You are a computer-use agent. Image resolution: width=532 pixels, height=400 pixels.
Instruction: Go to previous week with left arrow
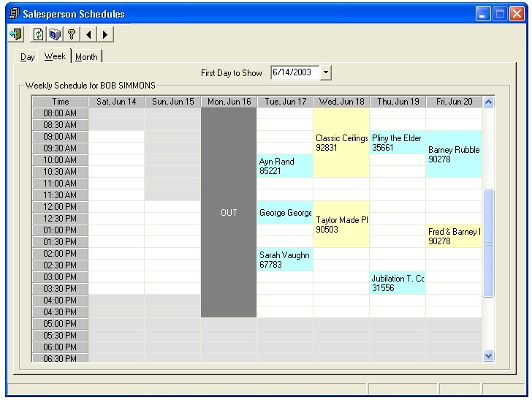[88, 34]
